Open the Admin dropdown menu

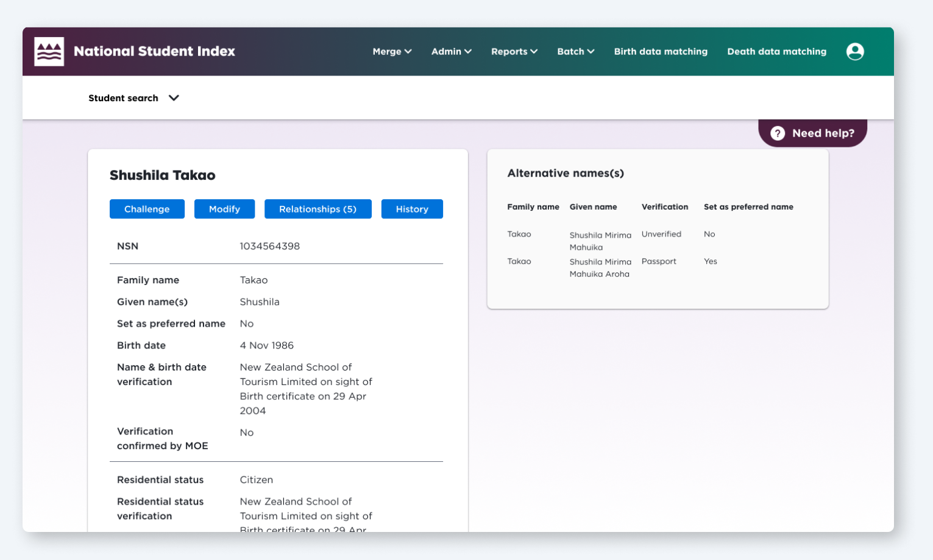coord(451,52)
